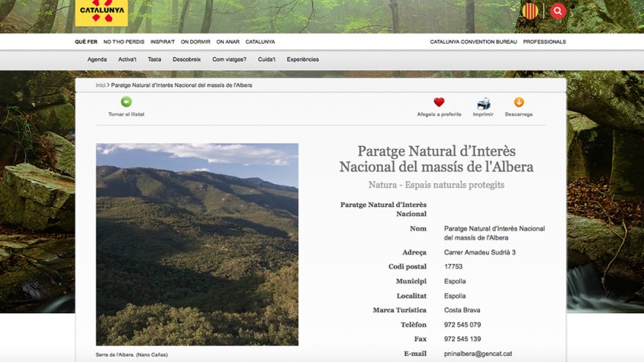Select the Tasta submenu item
Screen dimensions: 644x362
[x=154, y=60]
